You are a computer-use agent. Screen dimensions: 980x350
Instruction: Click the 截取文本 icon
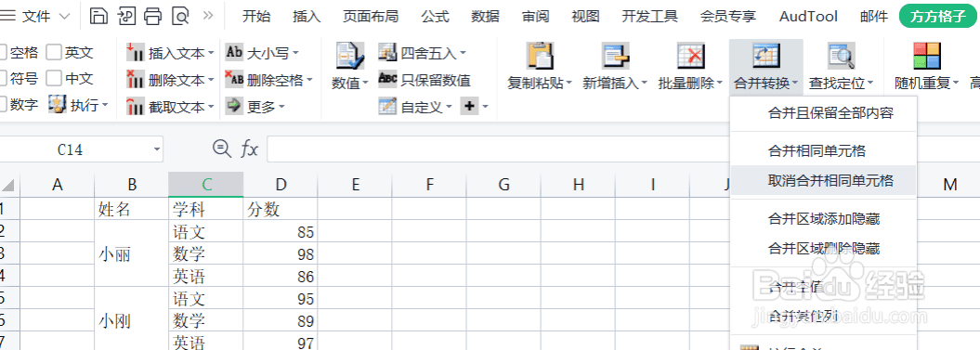[135, 106]
